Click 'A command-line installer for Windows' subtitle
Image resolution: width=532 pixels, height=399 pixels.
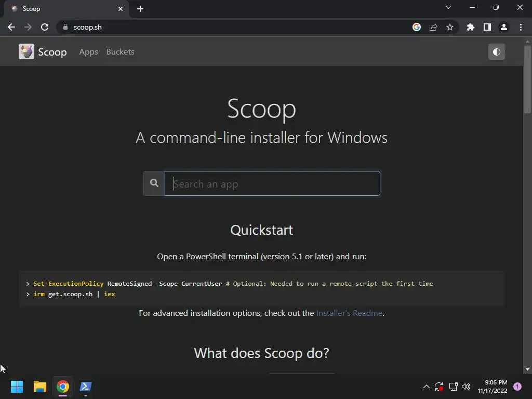tap(262, 138)
